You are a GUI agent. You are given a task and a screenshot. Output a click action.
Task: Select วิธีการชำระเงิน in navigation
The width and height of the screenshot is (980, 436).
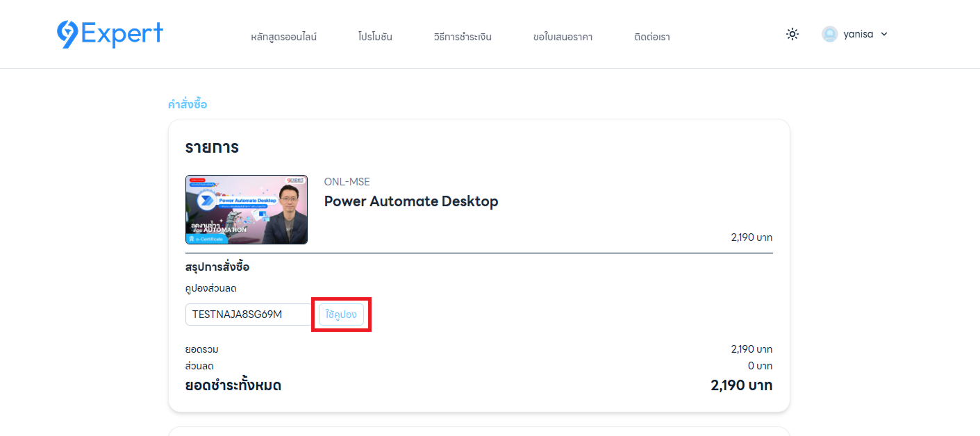(x=463, y=37)
